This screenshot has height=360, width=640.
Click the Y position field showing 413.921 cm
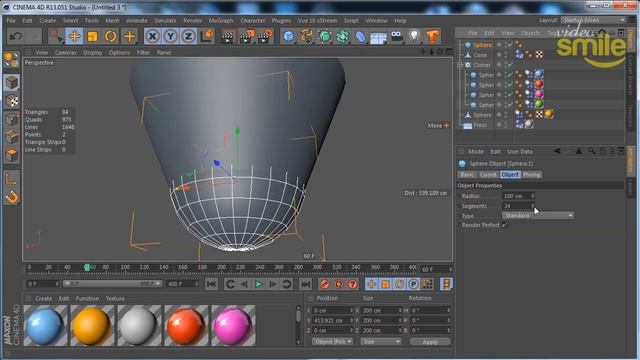[333, 320]
